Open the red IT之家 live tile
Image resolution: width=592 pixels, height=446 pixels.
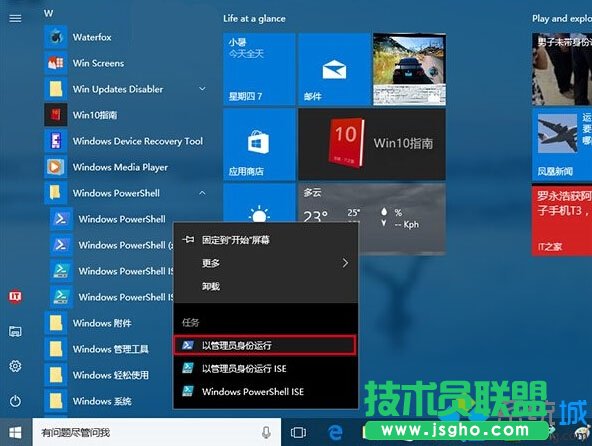pos(562,220)
